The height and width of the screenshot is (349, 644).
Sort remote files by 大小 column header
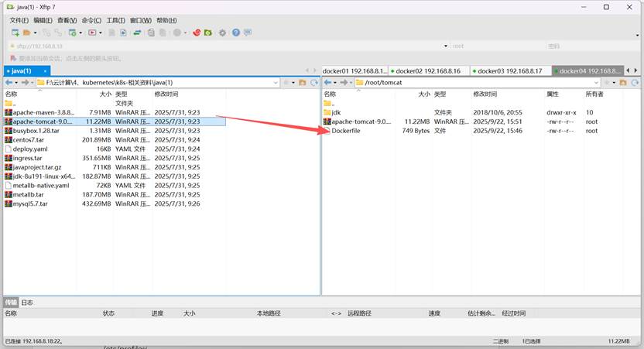click(413, 94)
